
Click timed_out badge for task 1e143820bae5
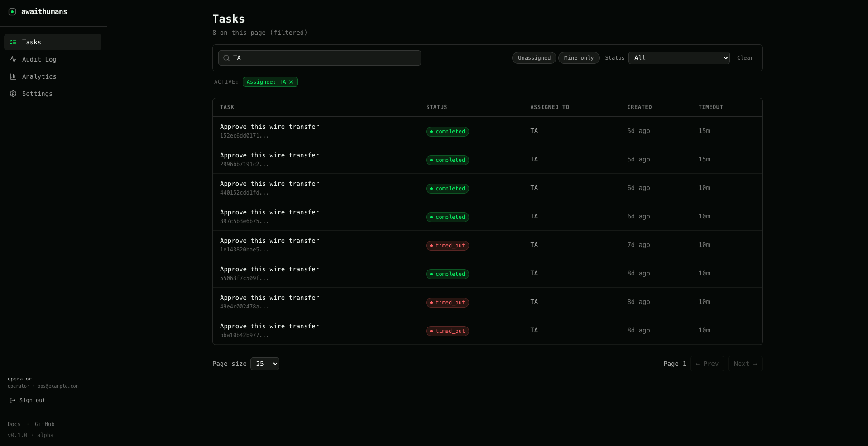pyautogui.click(x=447, y=246)
